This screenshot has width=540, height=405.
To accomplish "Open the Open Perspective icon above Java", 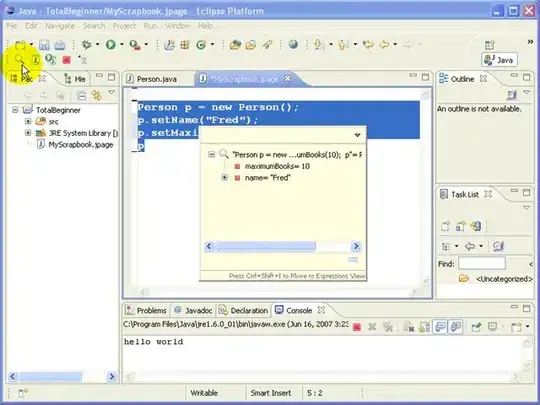I will (489, 45).
